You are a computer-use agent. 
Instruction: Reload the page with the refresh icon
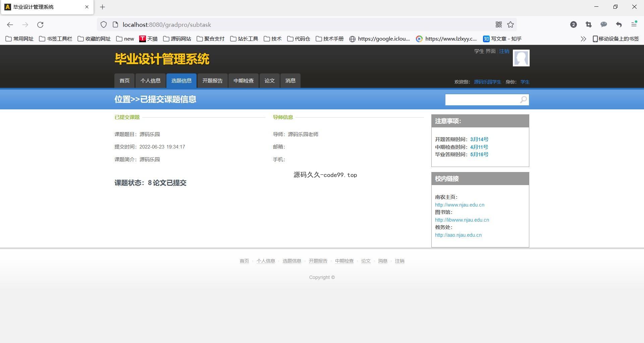coord(40,24)
